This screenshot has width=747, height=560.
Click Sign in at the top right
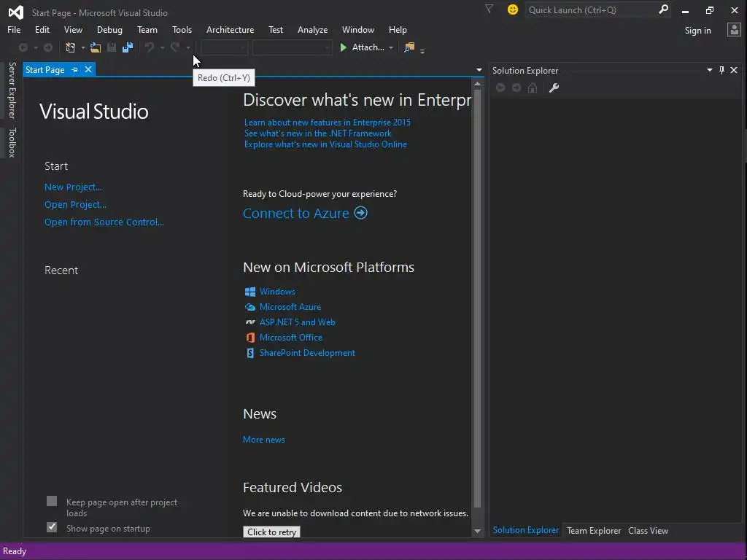(x=697, y=31)
